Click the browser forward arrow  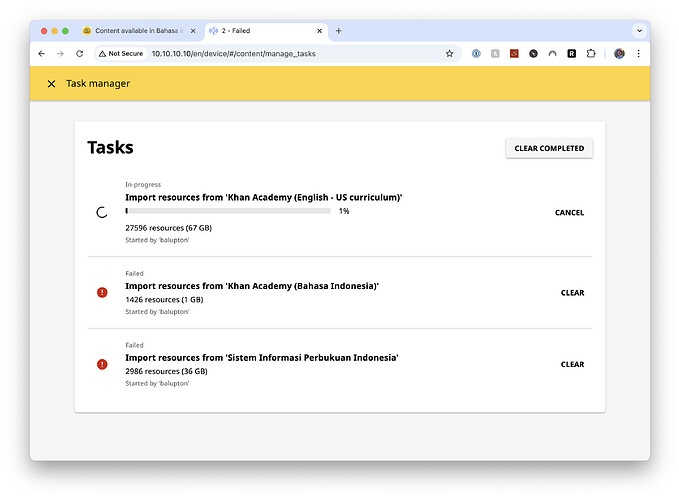tap(60, 54)
